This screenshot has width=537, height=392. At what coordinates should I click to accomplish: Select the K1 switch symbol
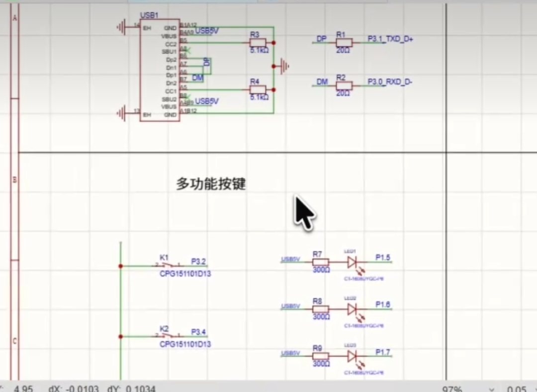[x=168, y=265]
